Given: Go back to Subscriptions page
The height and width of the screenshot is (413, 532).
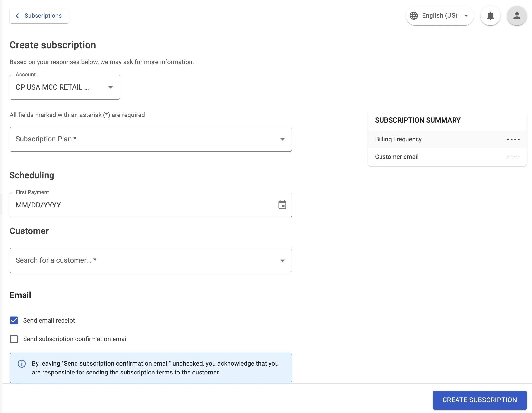Looking at the screenshot, I should click(43, 16).
